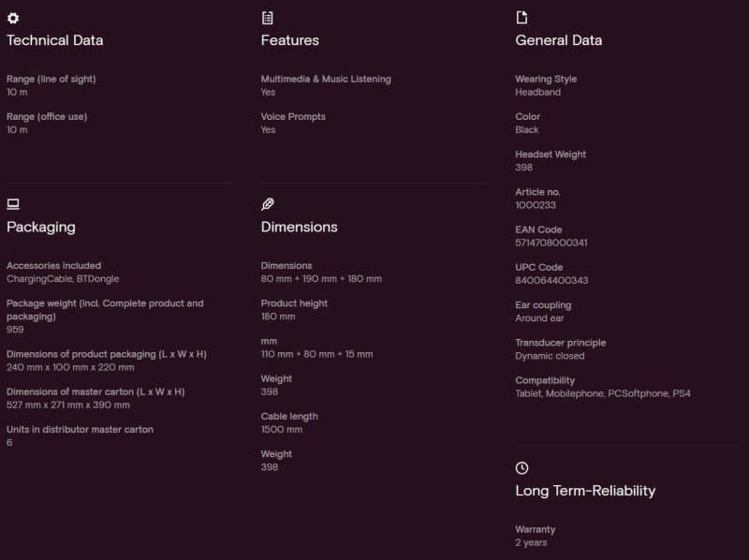
Task: Select the General Data heading
Action: coord(558,40)
